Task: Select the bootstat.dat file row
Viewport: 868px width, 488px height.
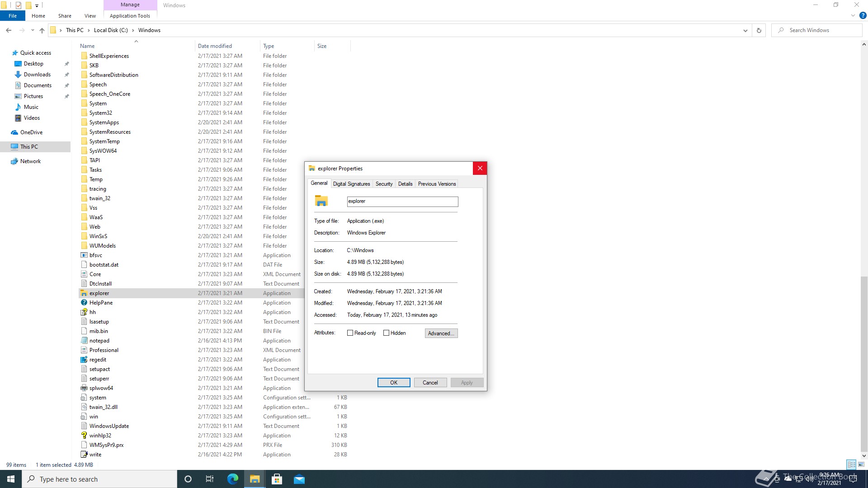Action: point(192,265)
